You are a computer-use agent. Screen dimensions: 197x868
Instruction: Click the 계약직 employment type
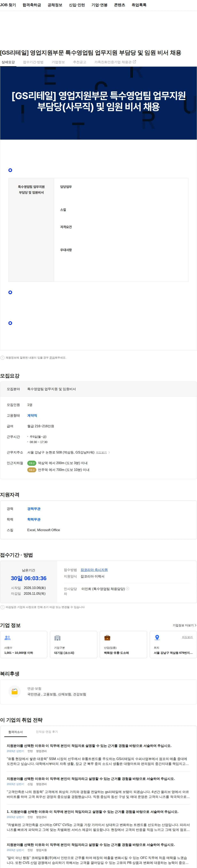(x=32, y=416)
